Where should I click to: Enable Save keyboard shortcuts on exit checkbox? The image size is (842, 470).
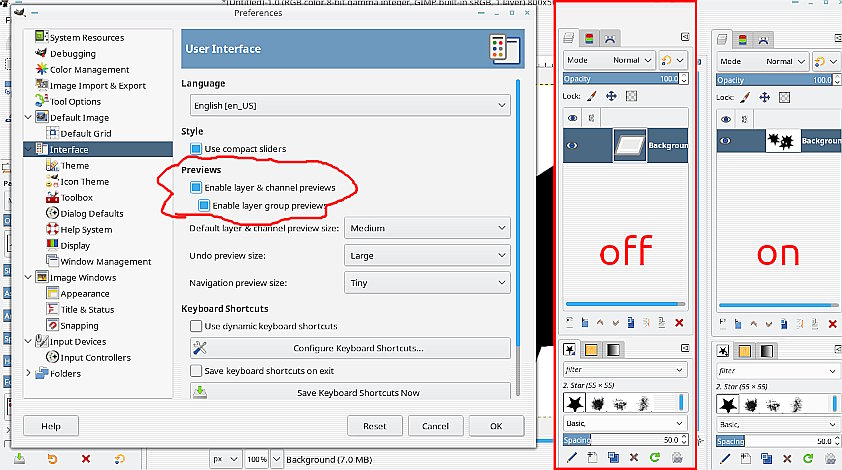(196, 371)
